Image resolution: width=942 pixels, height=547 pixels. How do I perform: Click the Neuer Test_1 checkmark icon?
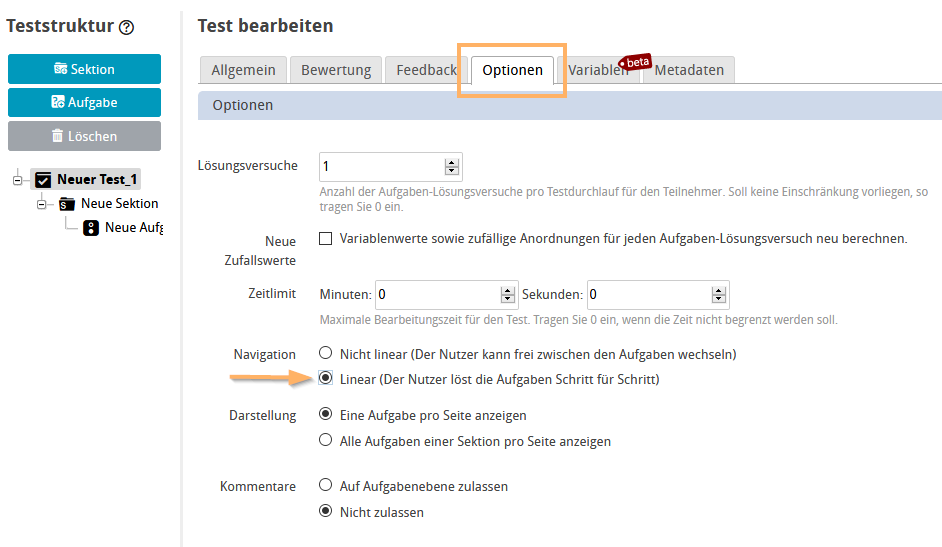tap(43, 180)
